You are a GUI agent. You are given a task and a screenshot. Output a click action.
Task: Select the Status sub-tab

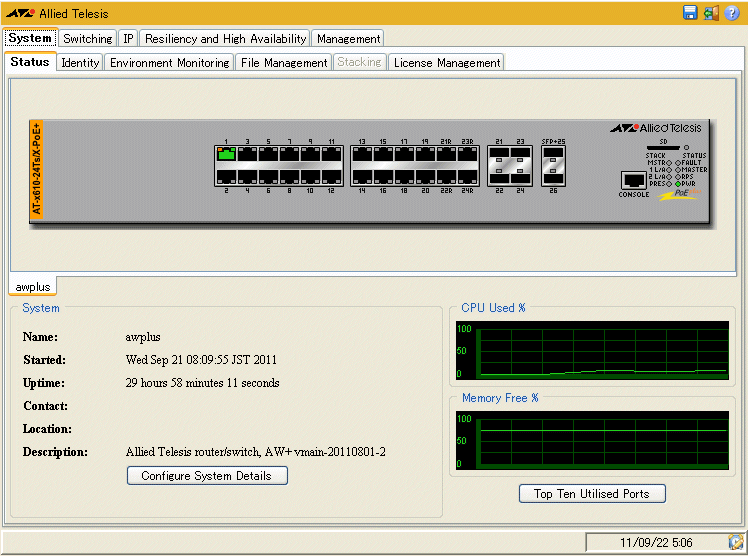pos(30,62)
